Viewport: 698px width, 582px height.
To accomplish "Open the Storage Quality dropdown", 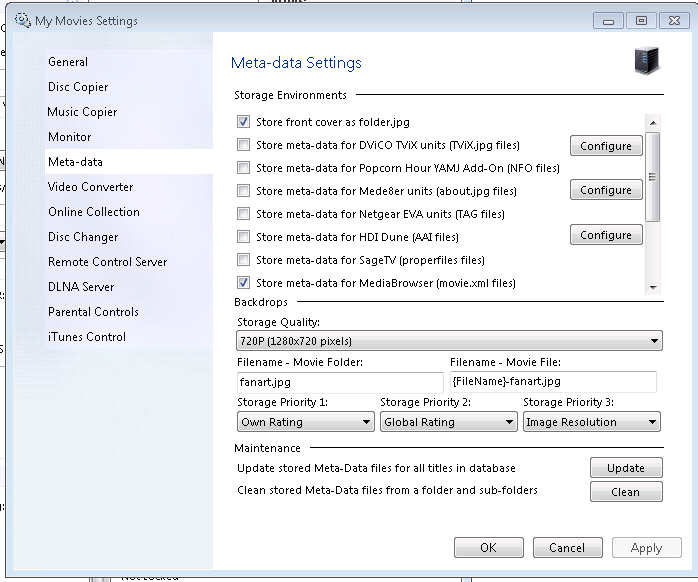I will pos(448,342).
